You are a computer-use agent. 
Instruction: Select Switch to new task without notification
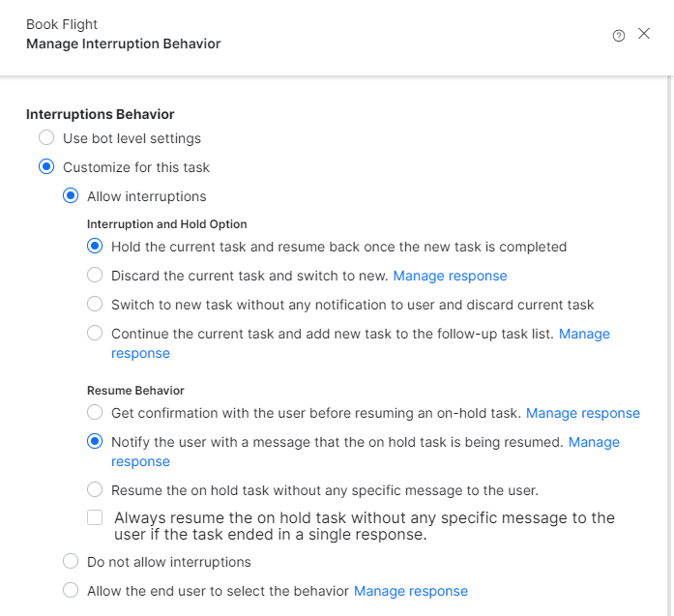95,304
